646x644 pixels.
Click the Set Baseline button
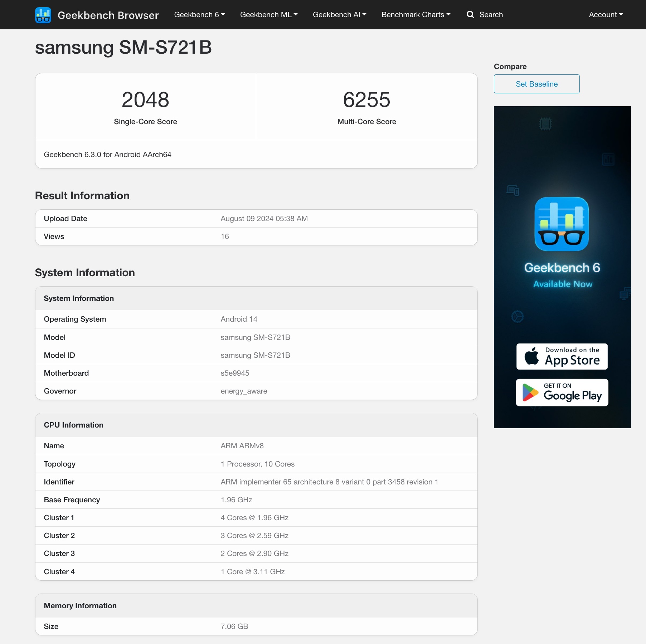coord(536,84)
